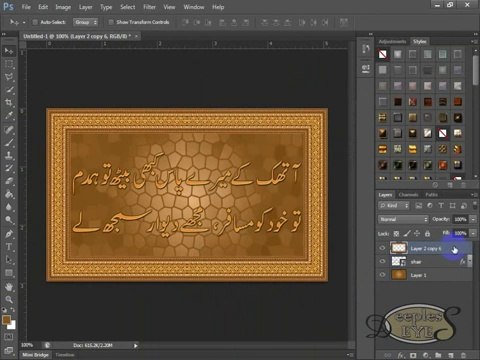
Task: Select the Zoom tool in the toolbox
Action: pos(9,299)
